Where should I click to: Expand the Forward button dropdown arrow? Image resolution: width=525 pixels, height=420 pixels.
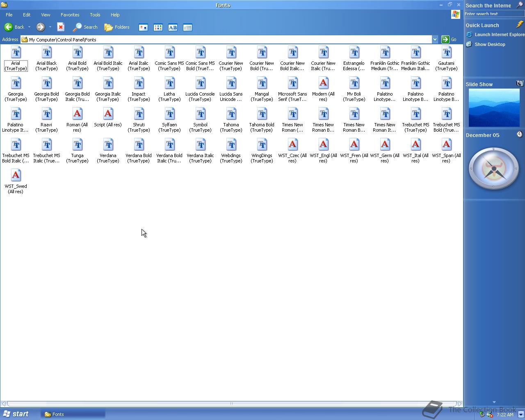click(50, 27)
